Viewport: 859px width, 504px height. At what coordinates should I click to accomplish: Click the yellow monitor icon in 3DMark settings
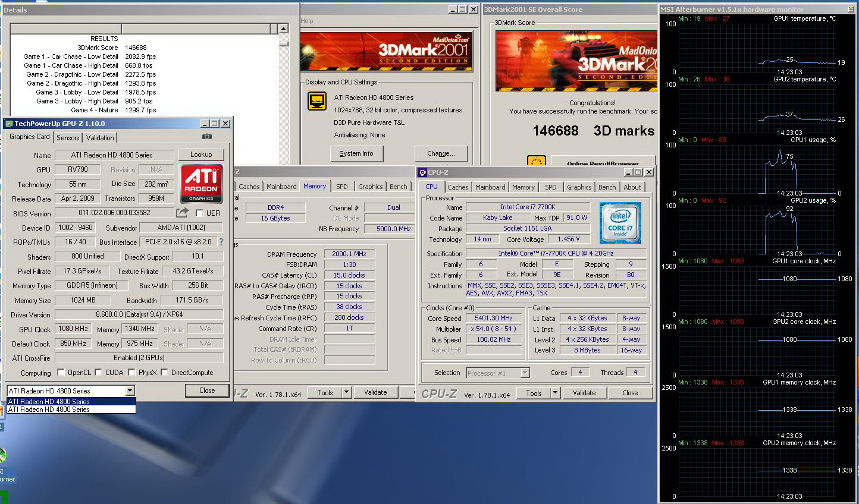317,101
